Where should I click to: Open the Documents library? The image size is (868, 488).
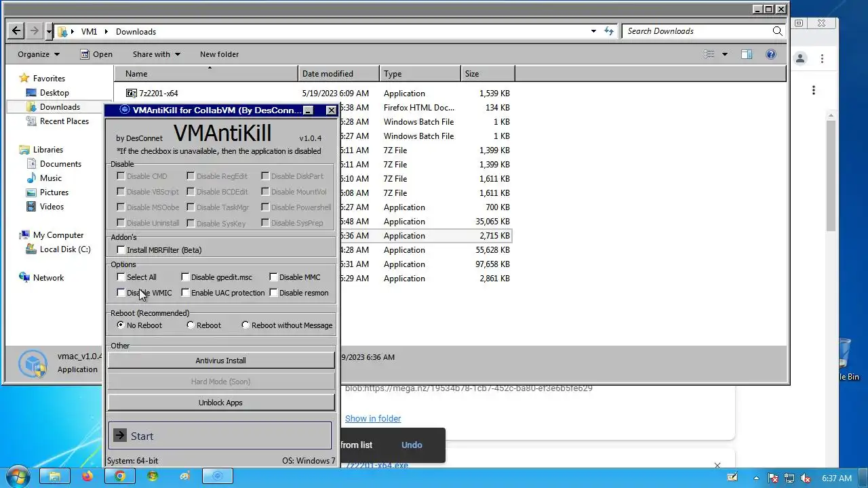(60, 164)
